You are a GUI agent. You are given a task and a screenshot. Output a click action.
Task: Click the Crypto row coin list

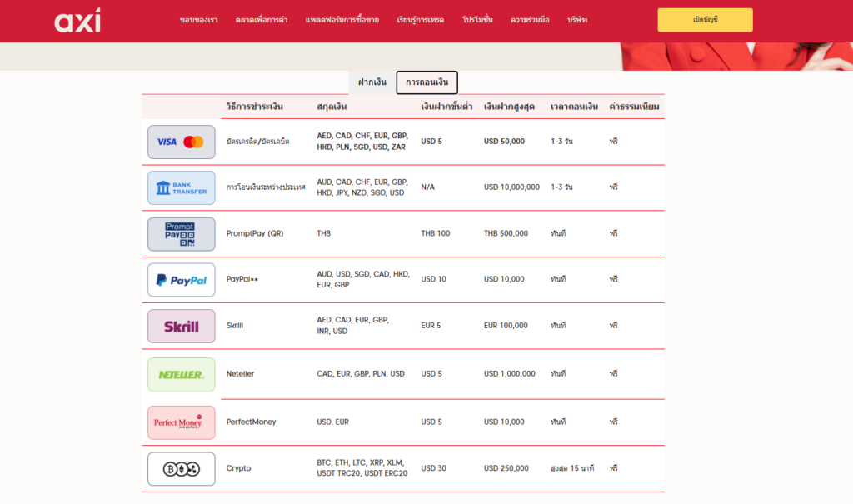tap(362, 468)
